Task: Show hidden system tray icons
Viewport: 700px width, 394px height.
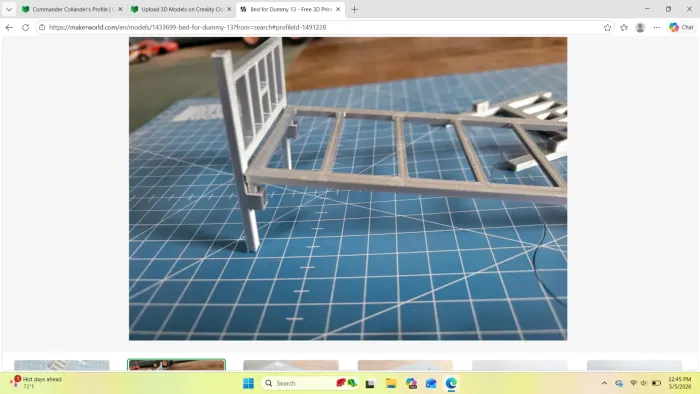Action: tap(604, 383)
